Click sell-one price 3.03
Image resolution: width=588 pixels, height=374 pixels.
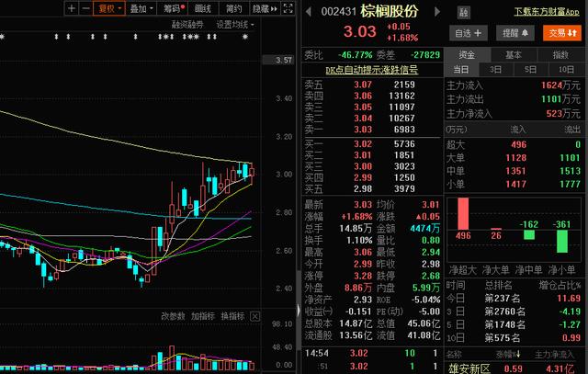tap(363, 130)
